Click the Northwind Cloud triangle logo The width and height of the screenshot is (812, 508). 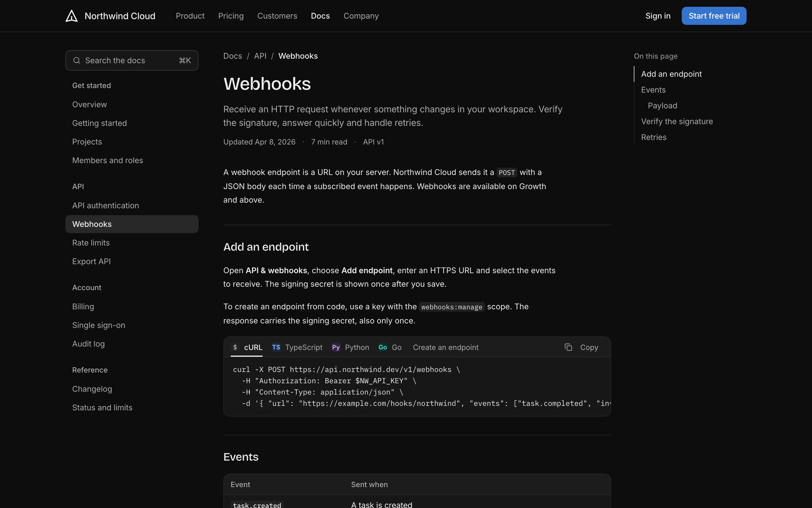71,16
